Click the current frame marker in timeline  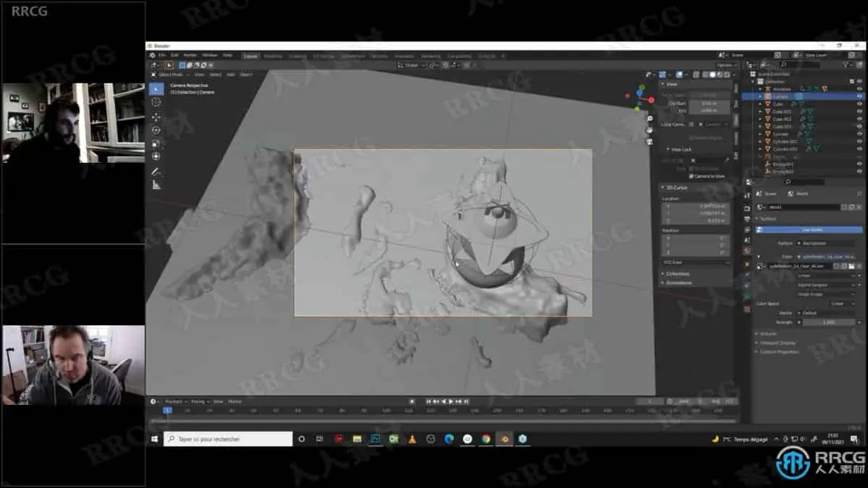coord(167,410)
